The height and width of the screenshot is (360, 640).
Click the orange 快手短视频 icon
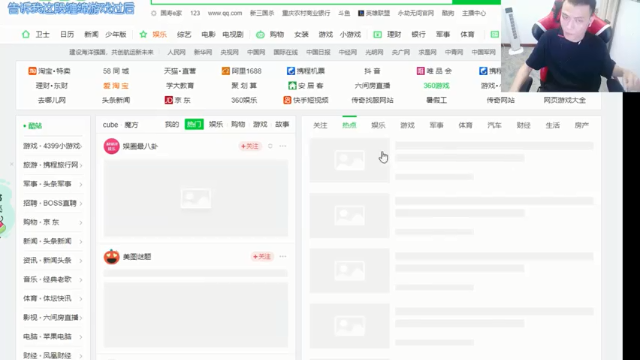coord(287,100)
